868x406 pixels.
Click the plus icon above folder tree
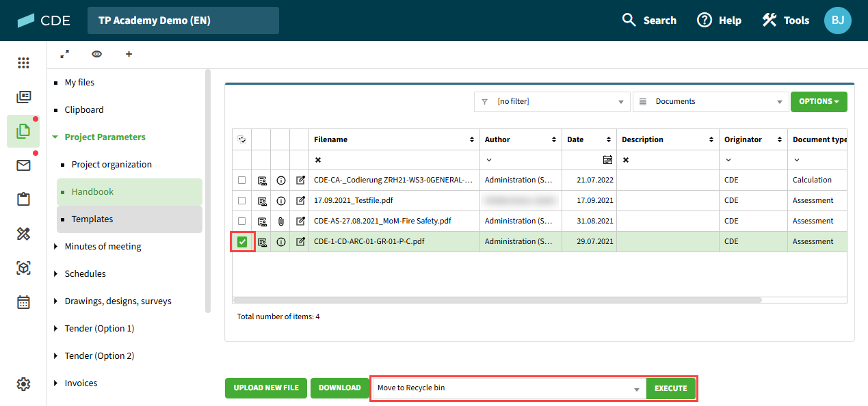pyautogui.click(x=129, y=54)
